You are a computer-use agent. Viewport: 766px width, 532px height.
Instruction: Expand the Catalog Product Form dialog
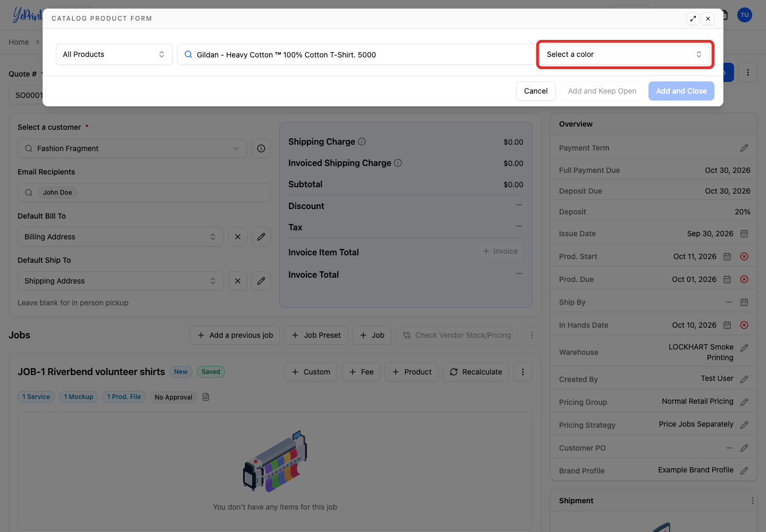coord(693,19)
